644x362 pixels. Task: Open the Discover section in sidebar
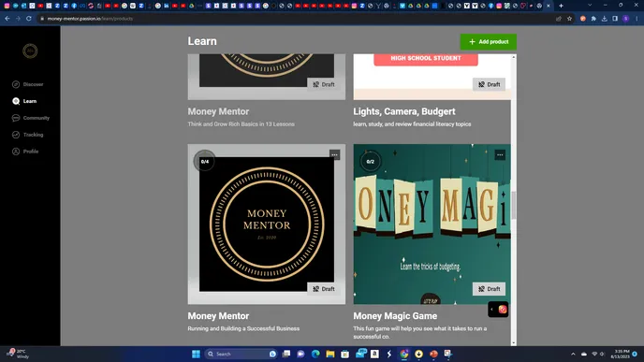coord(27,84)
